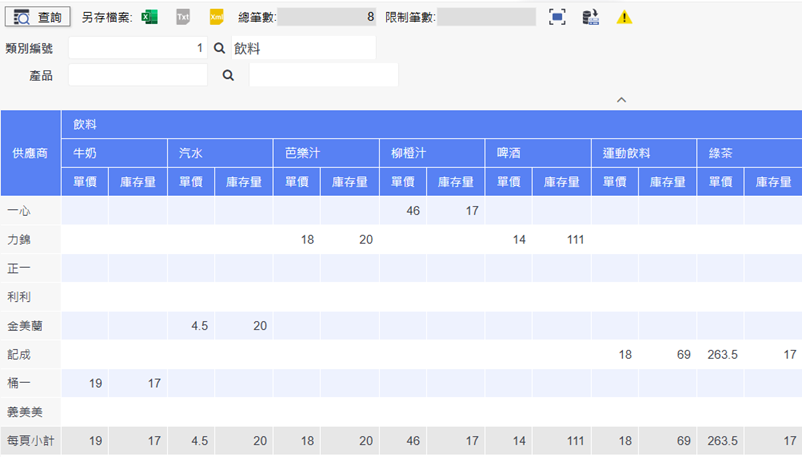Click the 牛奶 product column header

[113, 153]
